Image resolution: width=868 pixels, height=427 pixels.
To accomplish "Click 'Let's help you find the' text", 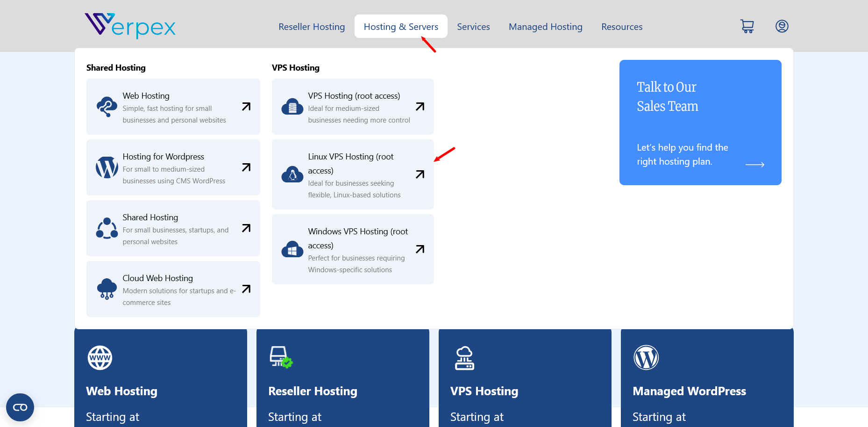I will (x=683, y=147).
